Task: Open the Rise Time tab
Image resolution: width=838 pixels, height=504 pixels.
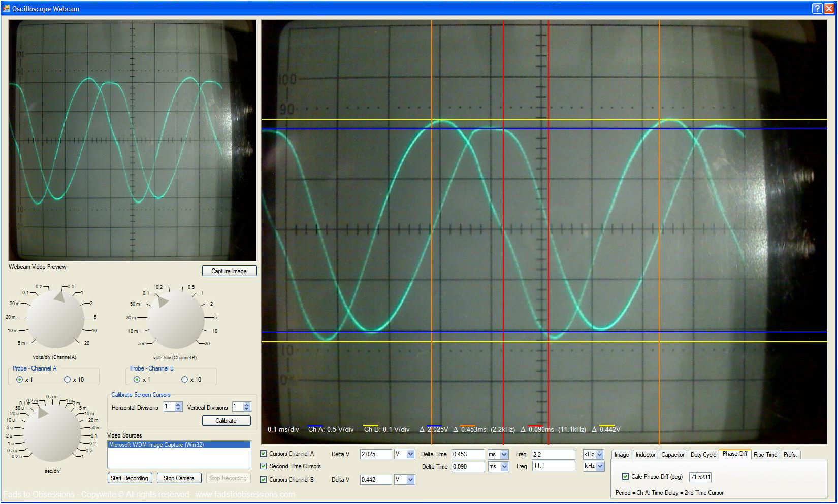Action: point(765,454)
